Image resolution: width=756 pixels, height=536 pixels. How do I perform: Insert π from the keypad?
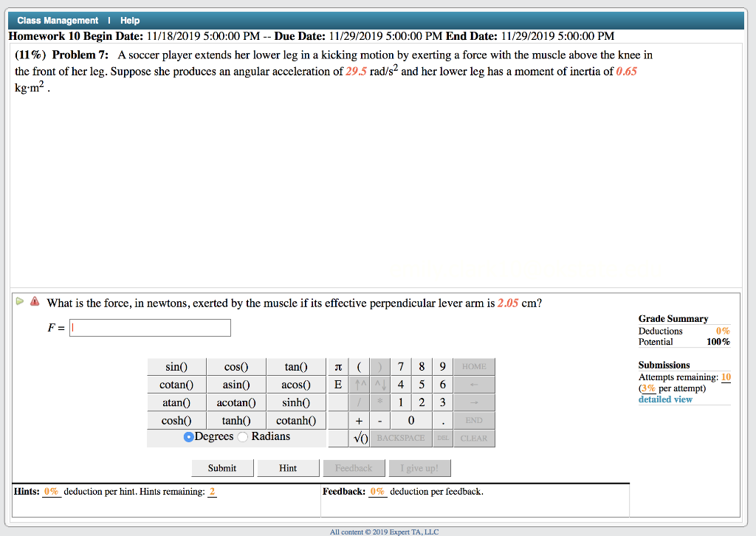coord(337,366)
